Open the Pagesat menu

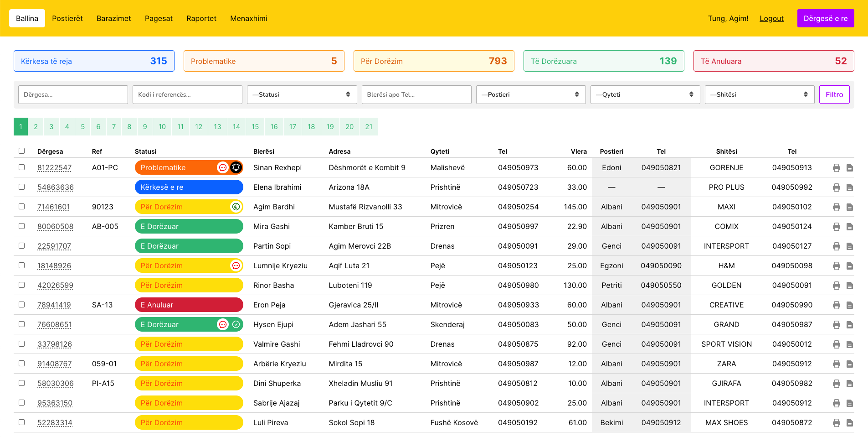(x=159, y=18)
